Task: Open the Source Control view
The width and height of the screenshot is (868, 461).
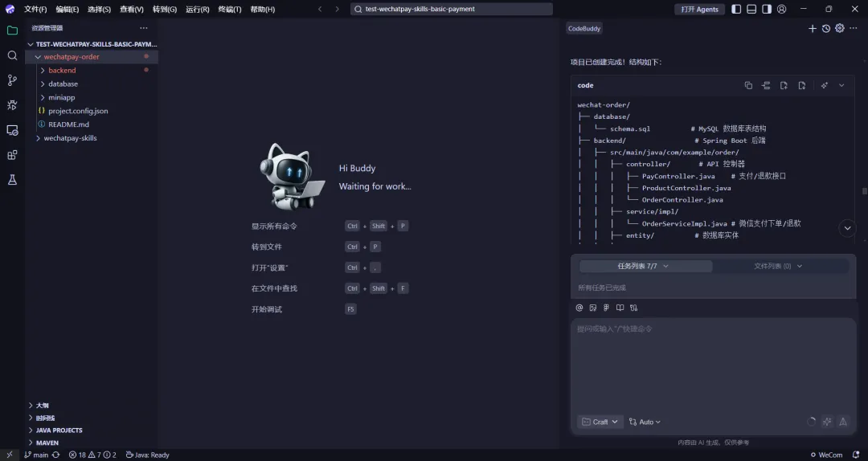Action: click(x=12, y=80)
